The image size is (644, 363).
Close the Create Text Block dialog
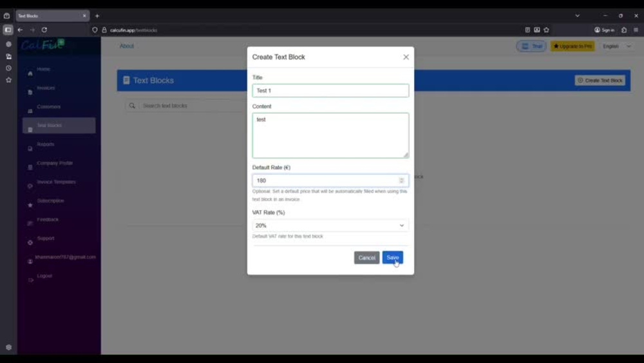[x=406, y=57]
